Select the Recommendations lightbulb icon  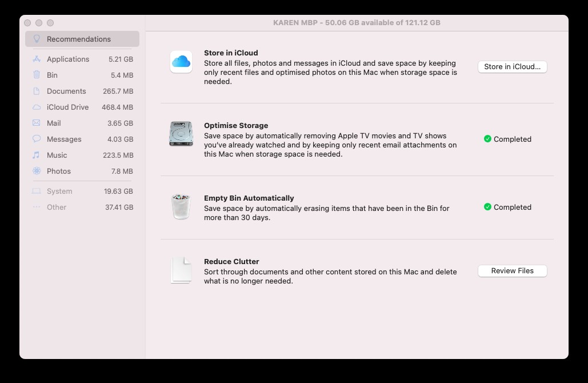(35, 39)
